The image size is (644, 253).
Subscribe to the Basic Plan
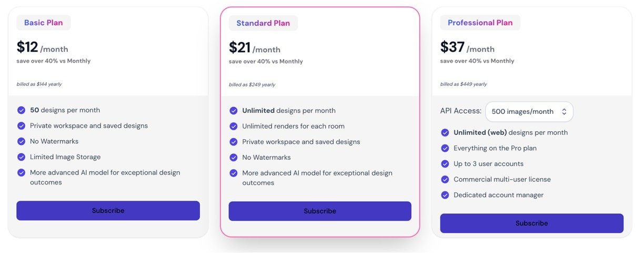[x=108, y=211]
